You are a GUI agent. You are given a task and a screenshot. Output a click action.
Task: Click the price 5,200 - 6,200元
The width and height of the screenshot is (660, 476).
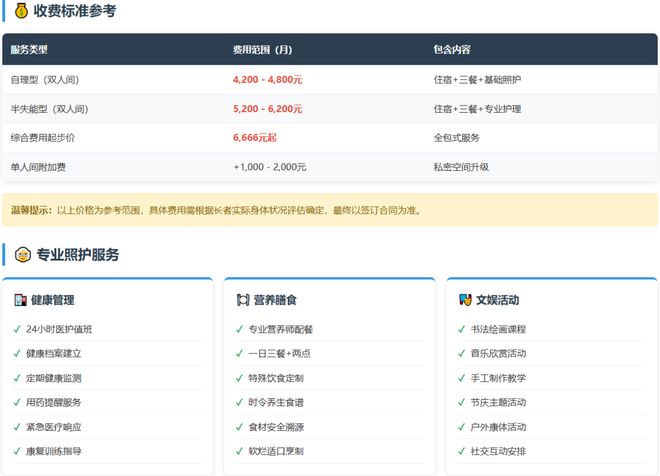268,109
